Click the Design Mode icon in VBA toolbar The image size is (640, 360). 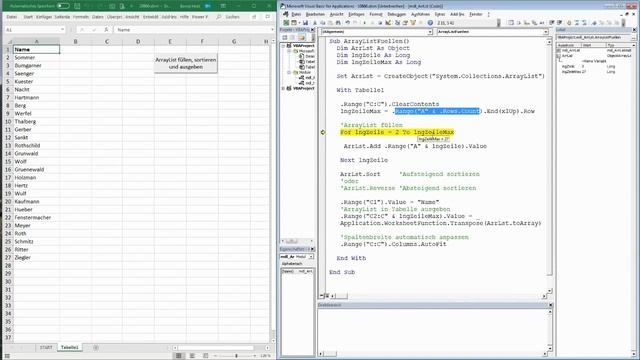(x=388, y=23)
